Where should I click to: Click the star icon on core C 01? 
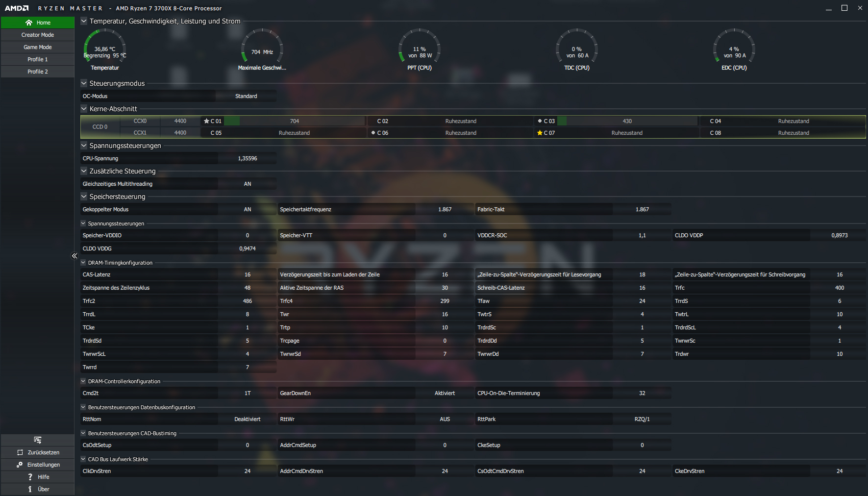pos(206,121)
